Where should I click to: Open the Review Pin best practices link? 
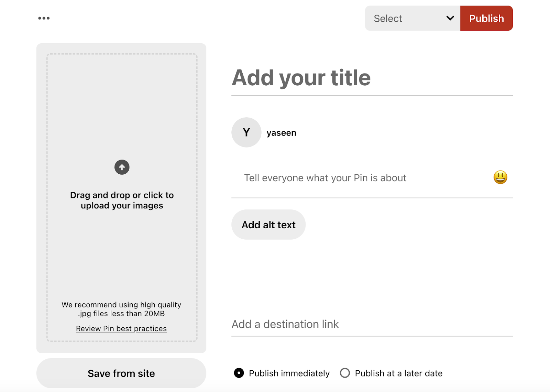point(121,329)
